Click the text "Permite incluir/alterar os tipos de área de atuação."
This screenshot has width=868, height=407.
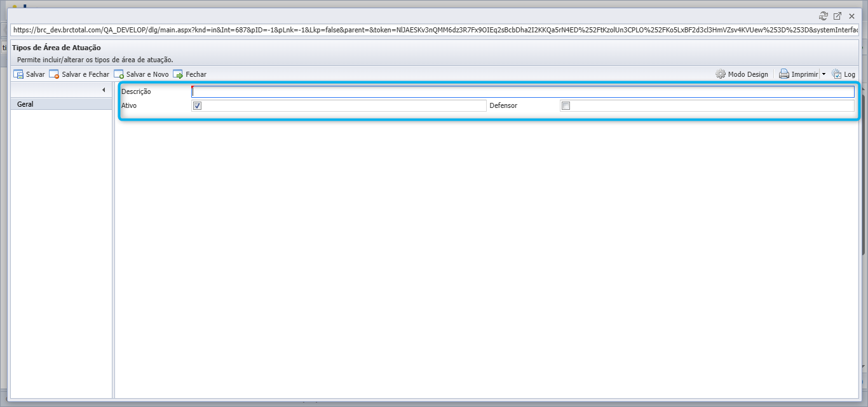95,60
